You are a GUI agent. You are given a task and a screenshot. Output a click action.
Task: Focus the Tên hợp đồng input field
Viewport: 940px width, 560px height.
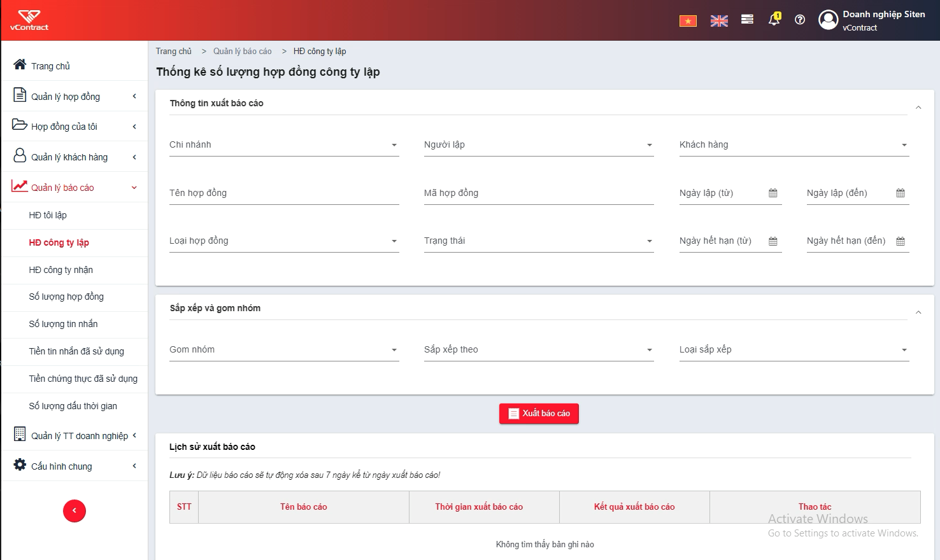pos(284,193)
